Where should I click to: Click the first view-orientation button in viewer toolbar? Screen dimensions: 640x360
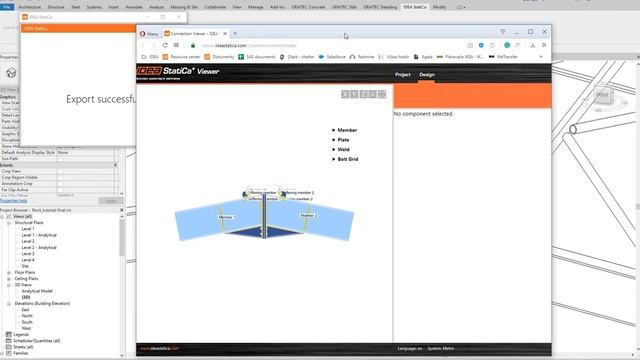(345, 94)
